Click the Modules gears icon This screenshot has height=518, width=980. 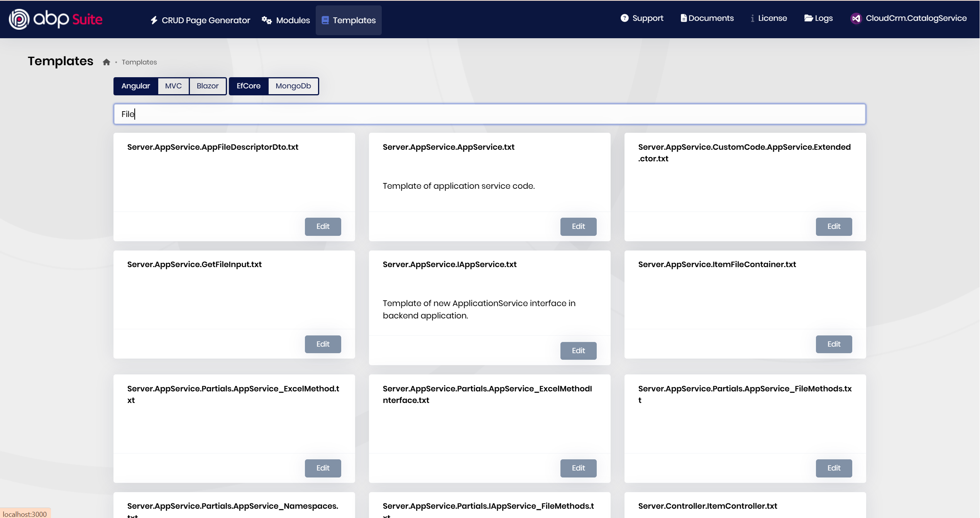point(266,20)
